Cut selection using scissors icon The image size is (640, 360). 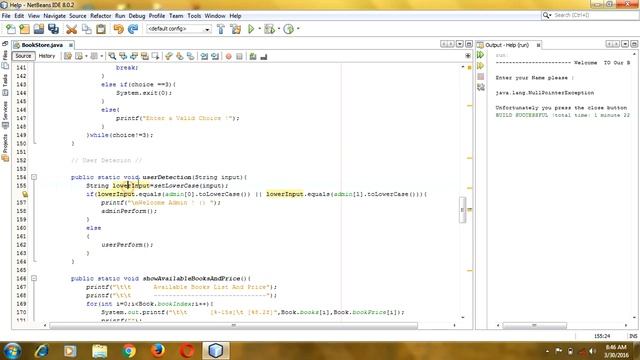tap(71, 29)
